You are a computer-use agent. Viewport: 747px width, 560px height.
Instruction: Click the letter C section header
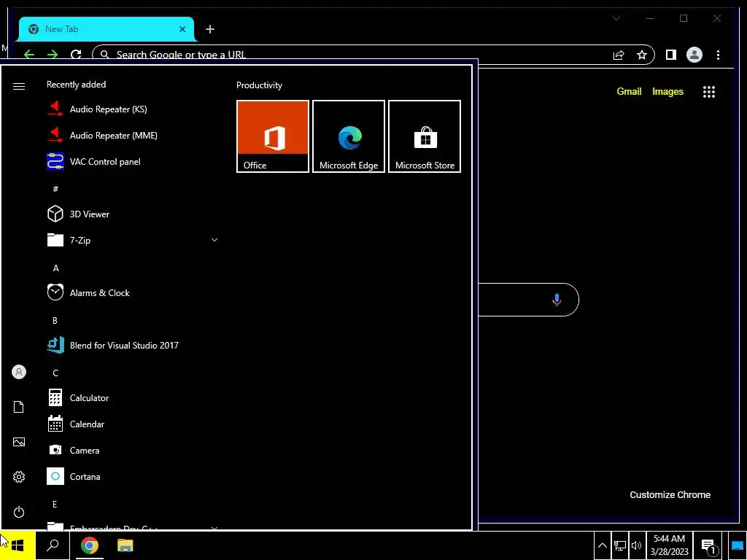pyautogui.click(x=55, y=373)
